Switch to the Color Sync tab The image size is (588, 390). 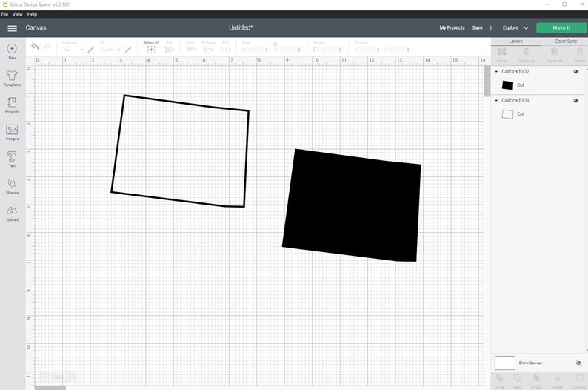[566, 42]
